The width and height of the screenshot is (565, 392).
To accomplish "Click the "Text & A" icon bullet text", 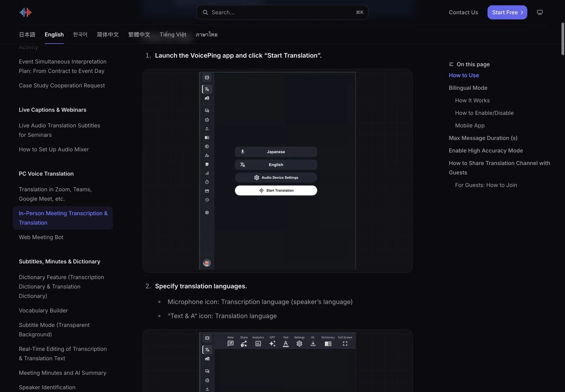I will [x=222, y=316].
